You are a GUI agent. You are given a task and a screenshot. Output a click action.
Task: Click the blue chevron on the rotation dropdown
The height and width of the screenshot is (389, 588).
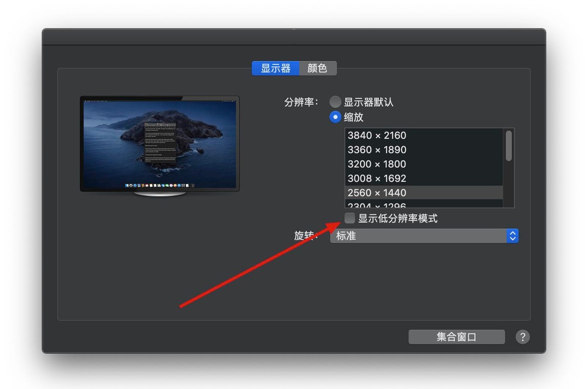512,236
